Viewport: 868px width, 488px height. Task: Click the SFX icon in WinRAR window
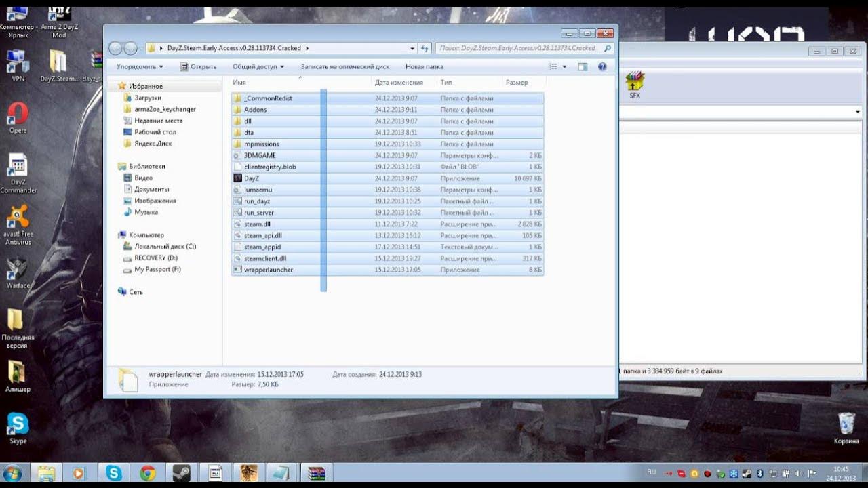tap(634, 85)
